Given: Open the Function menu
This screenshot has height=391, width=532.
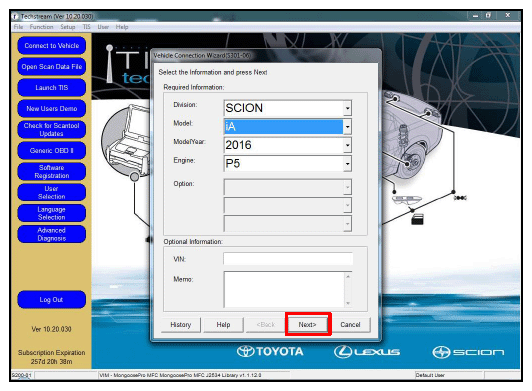Looking at the screenshot, I should pos(41,27).
